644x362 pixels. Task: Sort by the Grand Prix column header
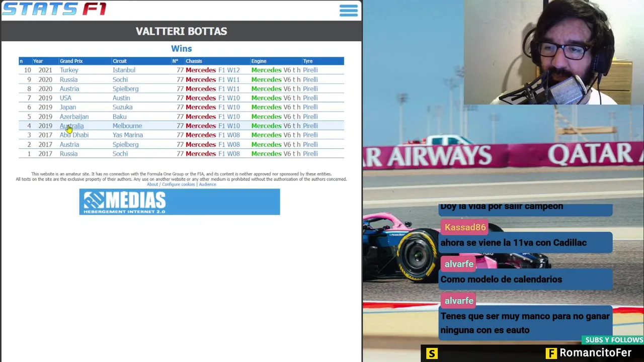(x=71, y=61)
